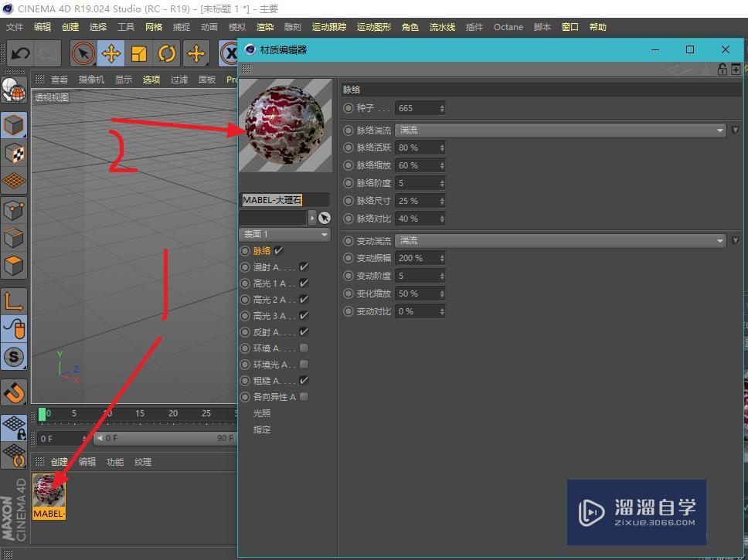Open the viewport 过滤 menu

coord(179,80)
